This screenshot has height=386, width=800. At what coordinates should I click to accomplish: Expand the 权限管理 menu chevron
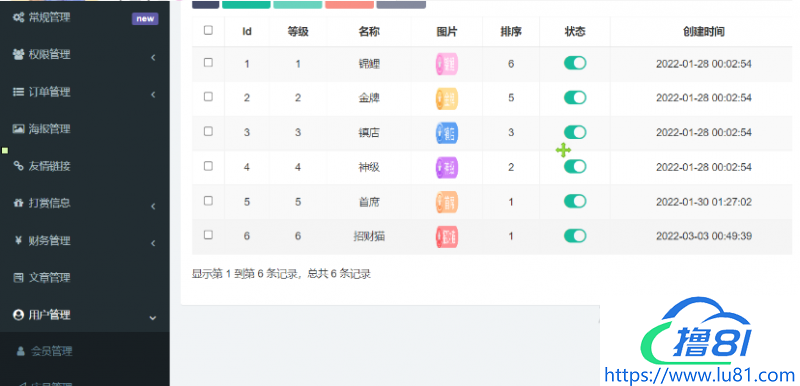(x=153, y=58)
